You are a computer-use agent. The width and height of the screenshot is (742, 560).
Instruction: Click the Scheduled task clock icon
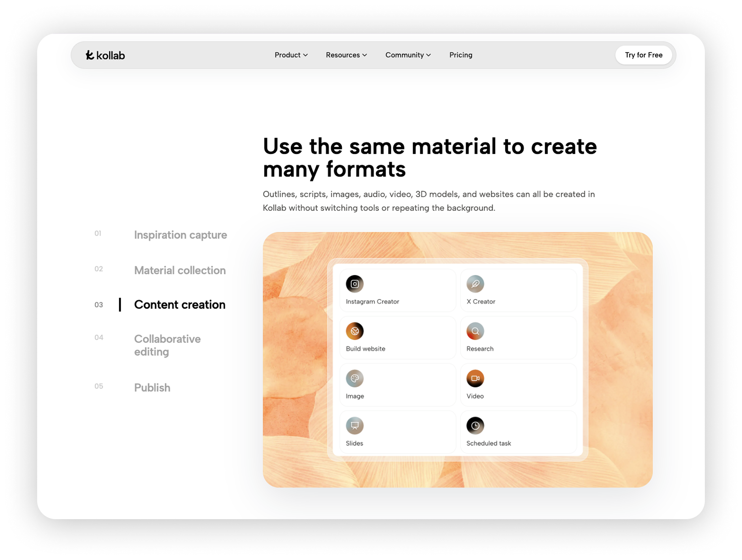pos(475,425)
